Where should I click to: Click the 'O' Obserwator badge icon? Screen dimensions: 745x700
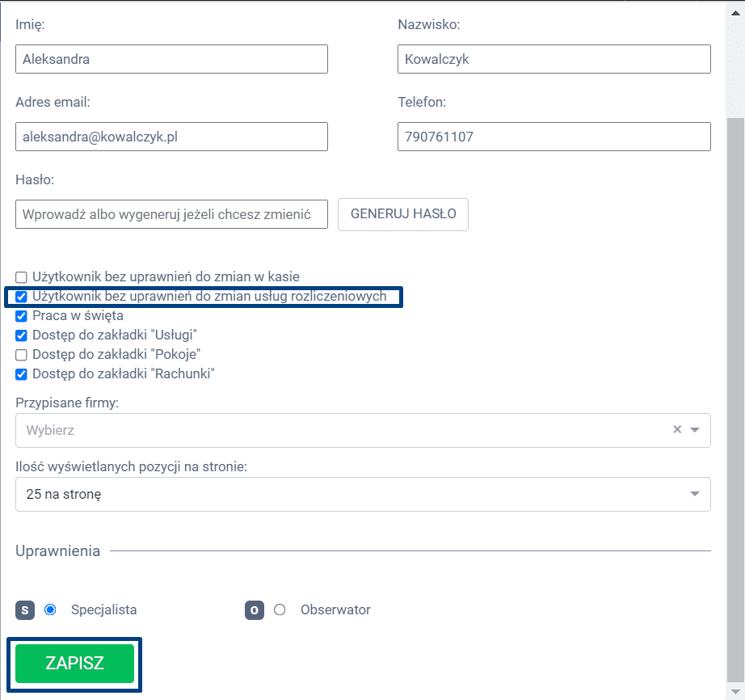coord(255,610)
